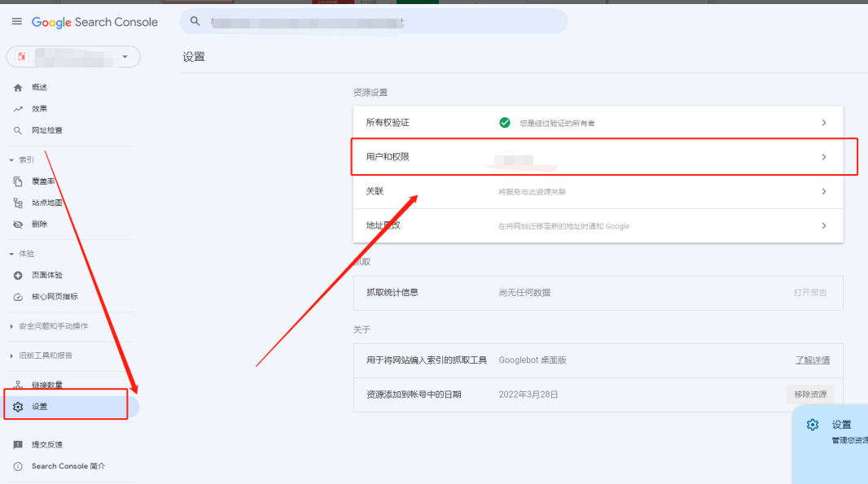Click the 删除 removals icon
The width and height of the screenshot is (868, 484).
click(x=18, y=224)
